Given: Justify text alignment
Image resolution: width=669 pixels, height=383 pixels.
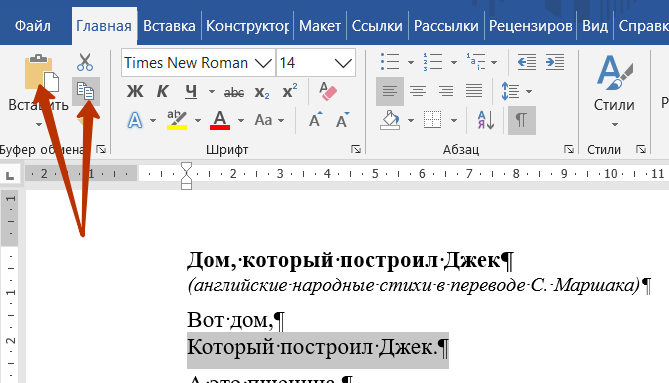Looking at the screenshot, I should [x=474, y=91].
